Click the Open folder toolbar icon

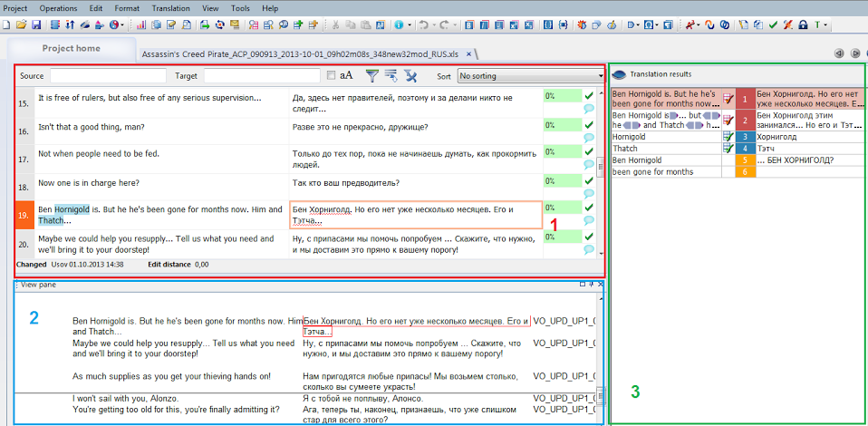[x=21, y=24]
